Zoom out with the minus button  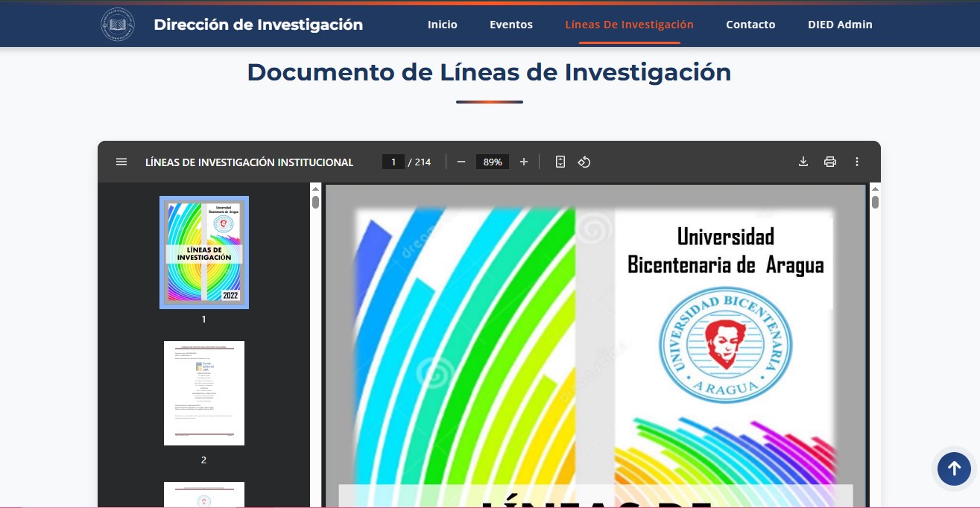(x=461, y=162)
